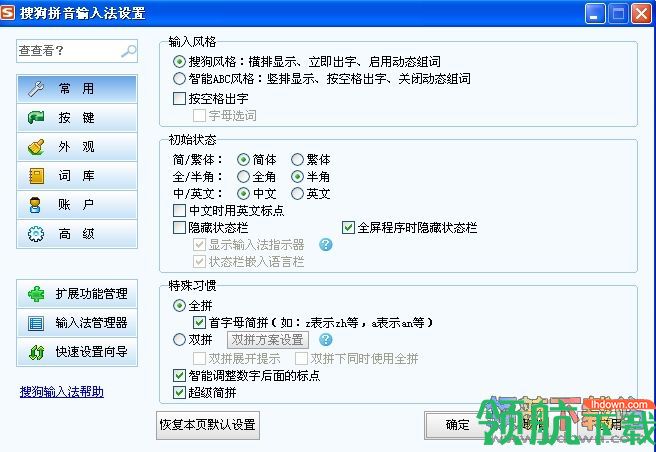Click the yellow book icon beside 词库

(x=36, y=176)
